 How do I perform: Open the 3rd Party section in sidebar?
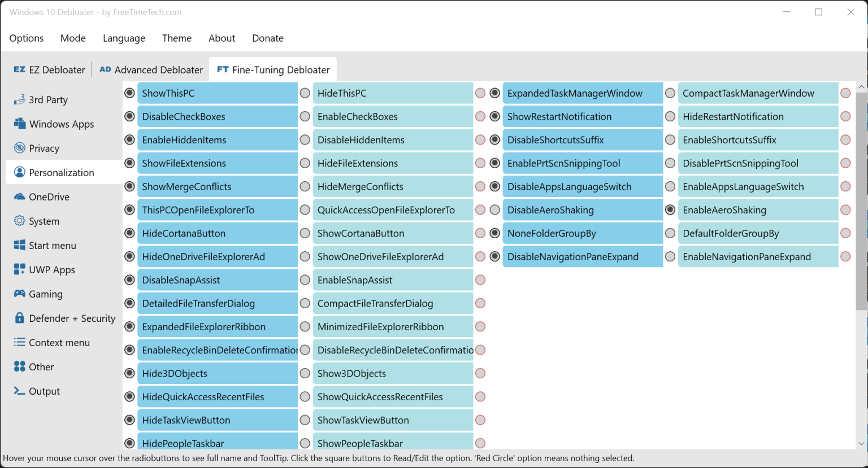(20, 99)
